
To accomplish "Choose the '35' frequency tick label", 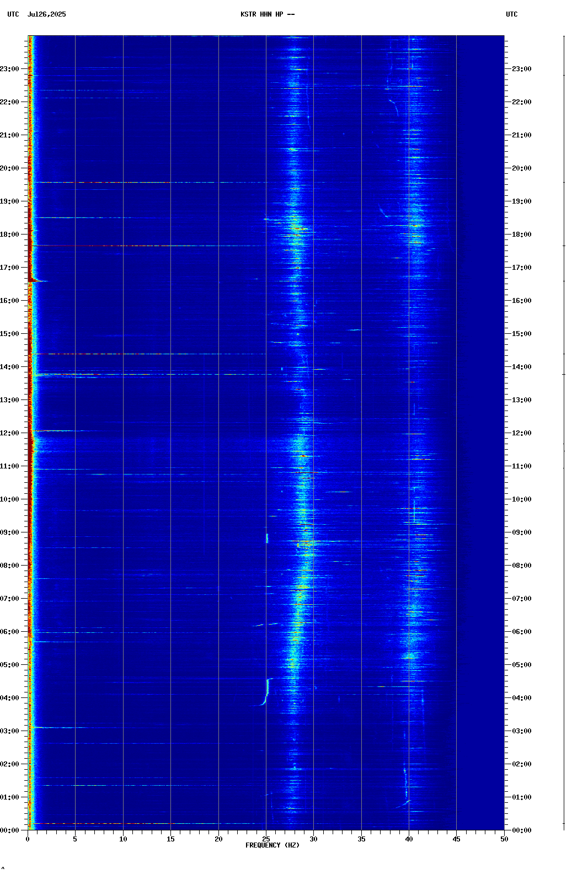I will tap(361, 839).
